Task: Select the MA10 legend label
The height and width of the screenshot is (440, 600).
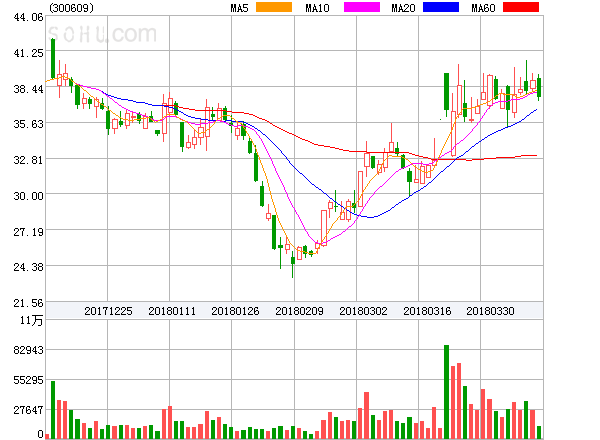Action: coord(317,8)
